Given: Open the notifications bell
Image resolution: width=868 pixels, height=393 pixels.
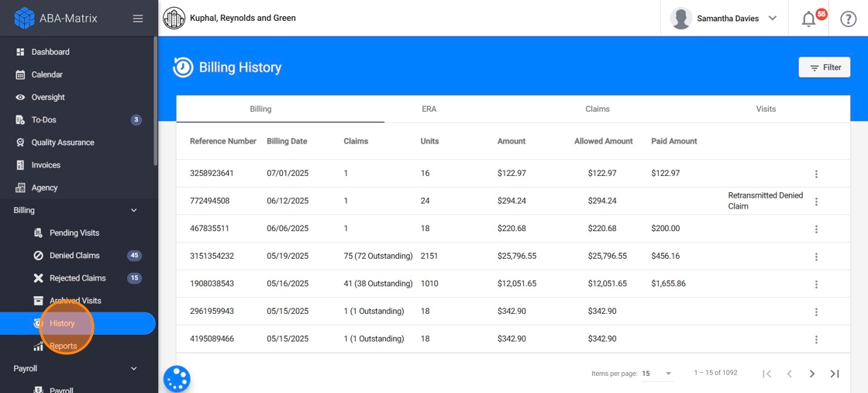Looking at the screenshot, I should (x=808, y=19).
